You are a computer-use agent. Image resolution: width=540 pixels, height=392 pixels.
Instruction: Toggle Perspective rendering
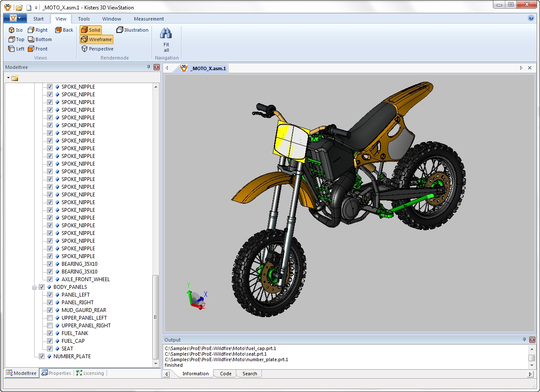pos(97,49)
